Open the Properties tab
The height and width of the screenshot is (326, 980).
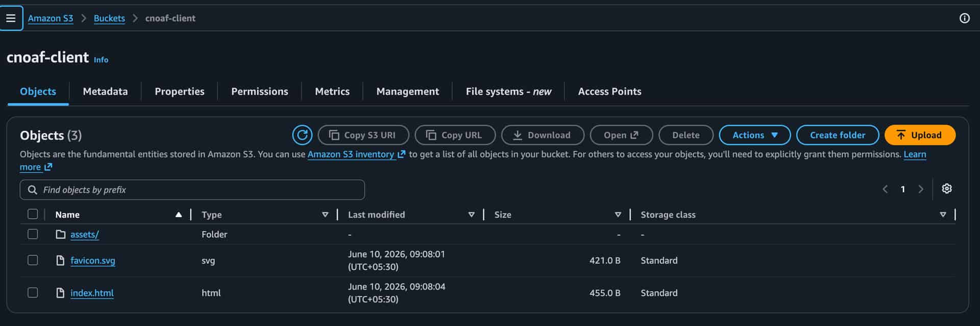(x=179, y=91)
